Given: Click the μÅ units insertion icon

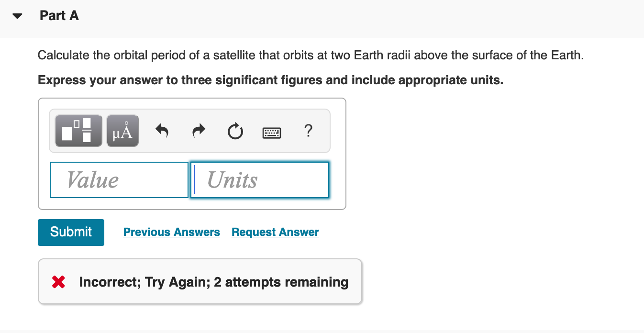Looking at the screenshot, I should point(122,130).
